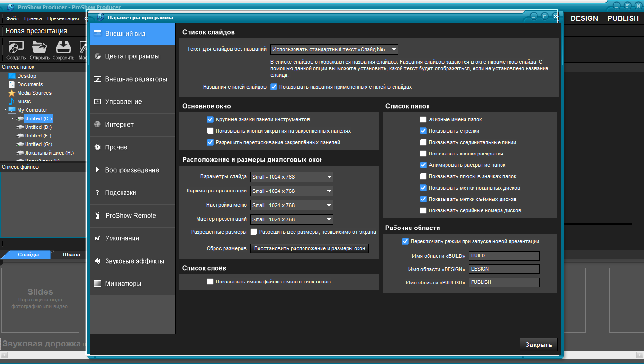Enable Показывать плюсы в значках папок
This screenshot has width=644, height=364.
423,176
